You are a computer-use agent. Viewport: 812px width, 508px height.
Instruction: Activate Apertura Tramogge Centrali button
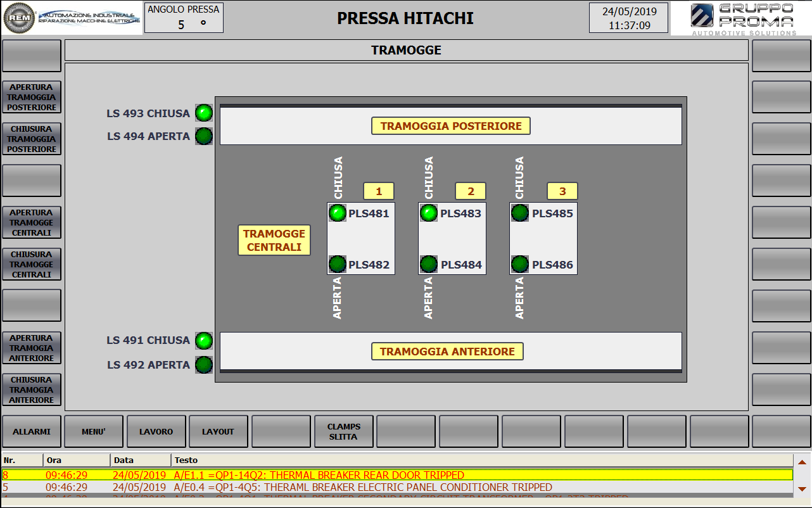[32, 223]
